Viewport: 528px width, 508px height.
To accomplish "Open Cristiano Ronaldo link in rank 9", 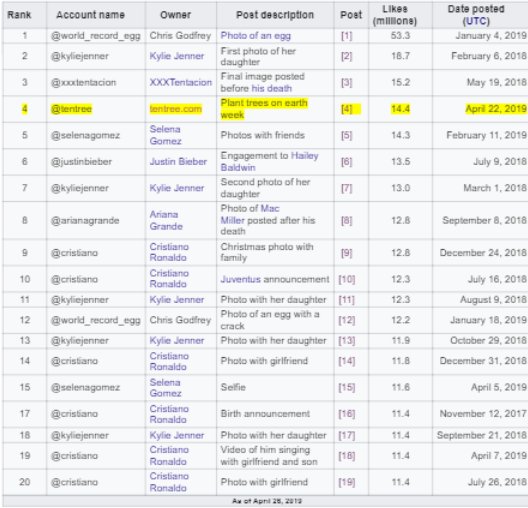I will coord(169,252).
